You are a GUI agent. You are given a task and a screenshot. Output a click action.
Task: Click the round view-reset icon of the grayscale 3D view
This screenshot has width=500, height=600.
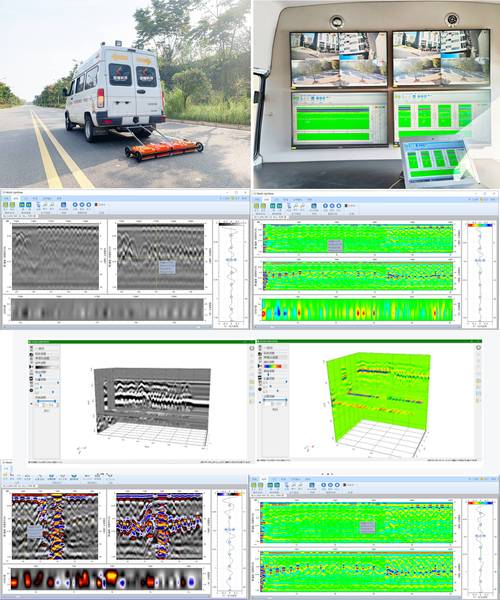click(252, 348)
